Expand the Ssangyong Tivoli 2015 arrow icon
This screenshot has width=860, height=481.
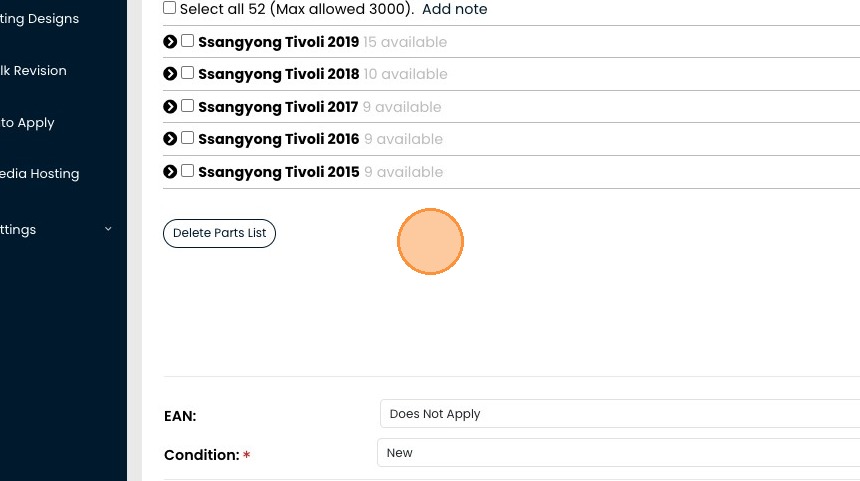[x=170, y=172]
